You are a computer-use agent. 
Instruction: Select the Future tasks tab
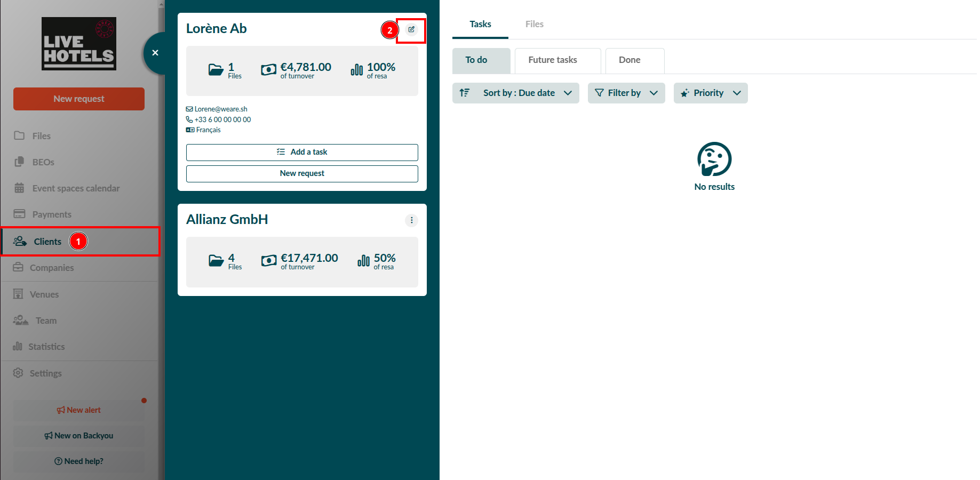(552, 60)
